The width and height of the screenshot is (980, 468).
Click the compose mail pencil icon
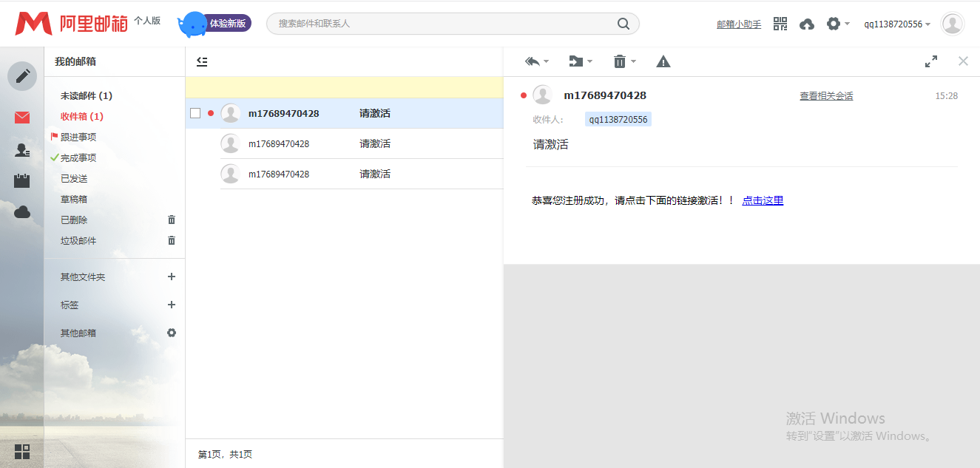[22, 76]
